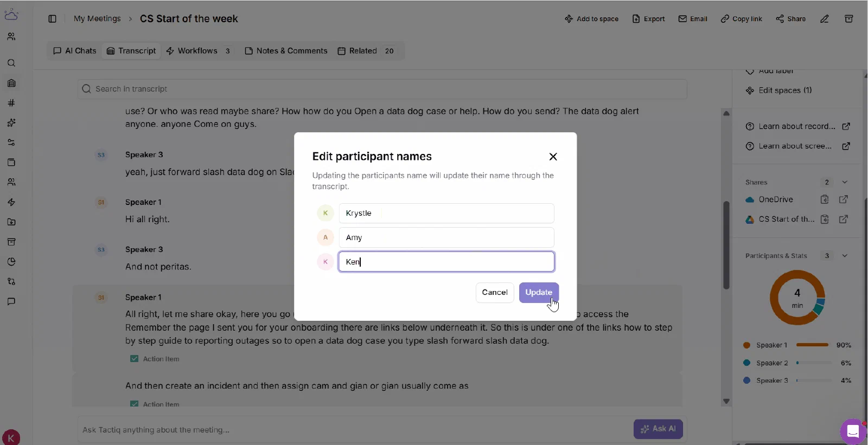Go to My Meetings breadcrumb

[x=97, y=18]
